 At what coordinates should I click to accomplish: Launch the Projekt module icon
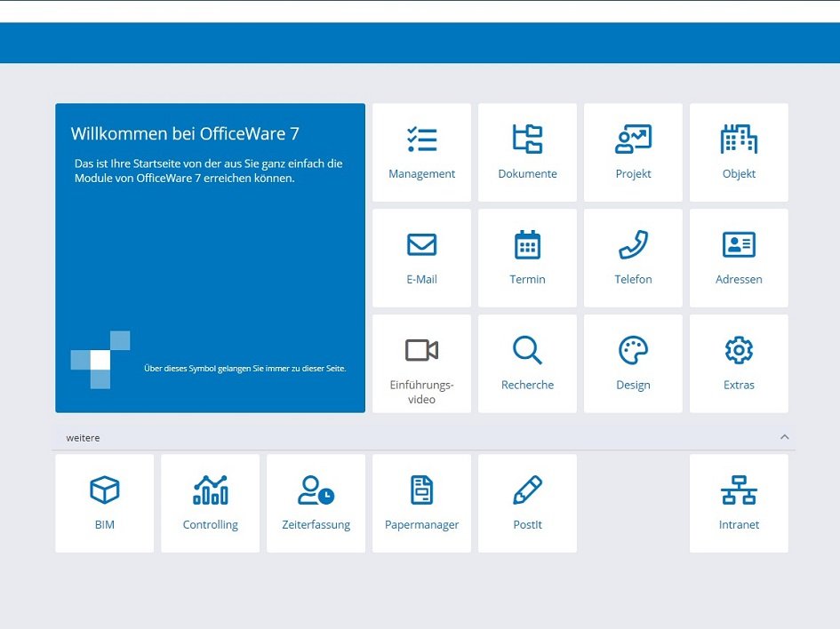coord(633,139)
